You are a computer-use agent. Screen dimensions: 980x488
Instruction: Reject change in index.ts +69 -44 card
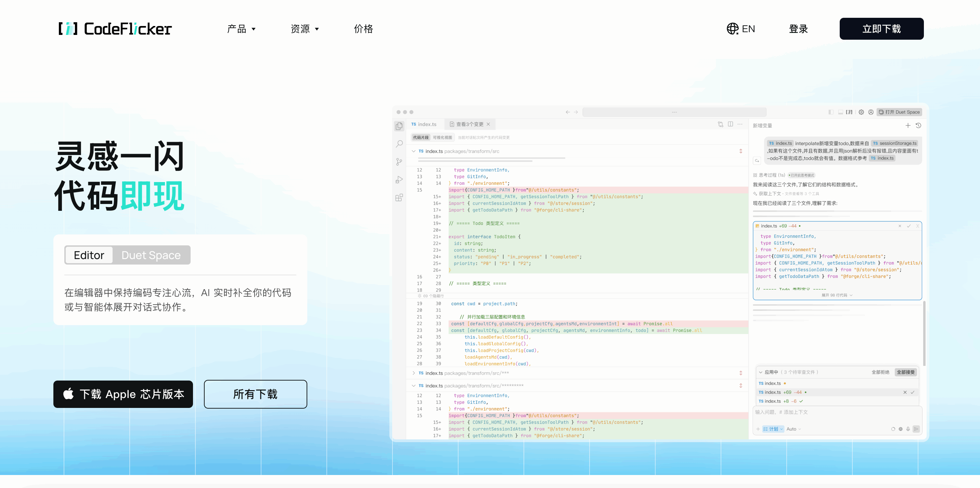pos(900,226)
